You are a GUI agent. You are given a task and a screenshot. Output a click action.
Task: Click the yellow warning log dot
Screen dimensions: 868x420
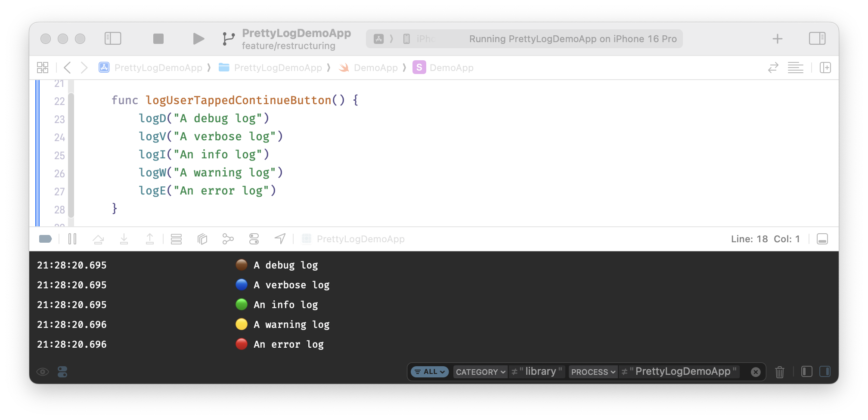[242, 324]
